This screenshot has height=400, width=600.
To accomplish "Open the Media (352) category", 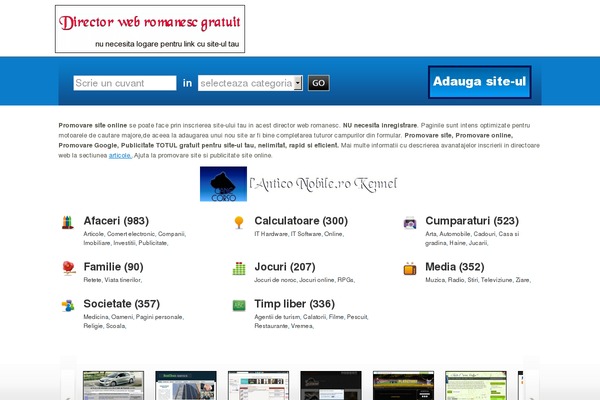I will coord(455,267).
